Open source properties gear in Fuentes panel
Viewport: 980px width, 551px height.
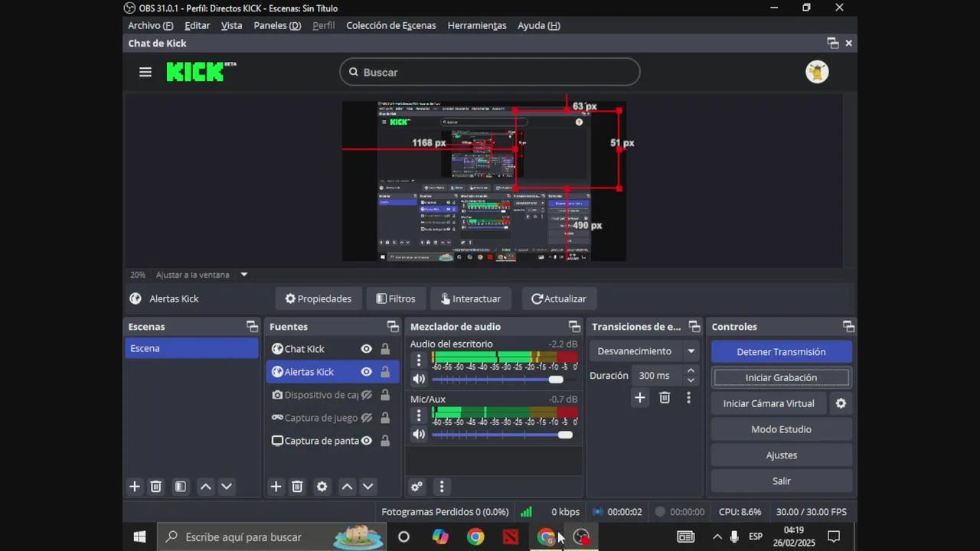point(322,487)
